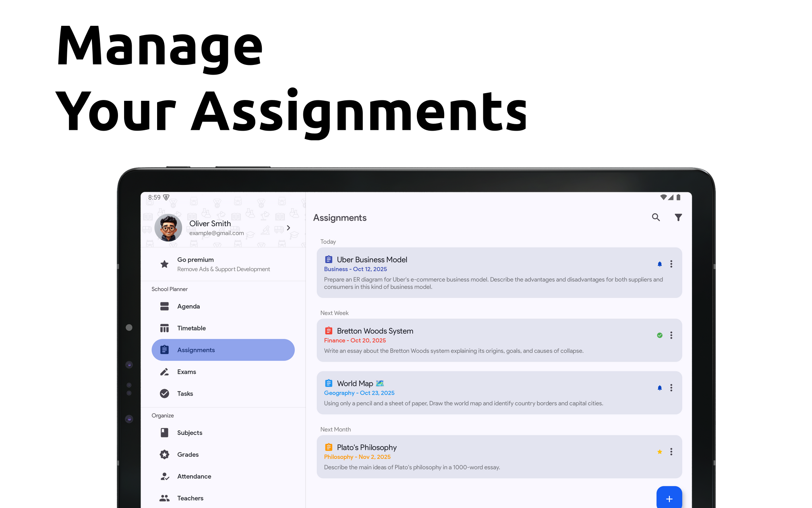
Task: Click the Go premium star icon
Action: tap(164, 264)
